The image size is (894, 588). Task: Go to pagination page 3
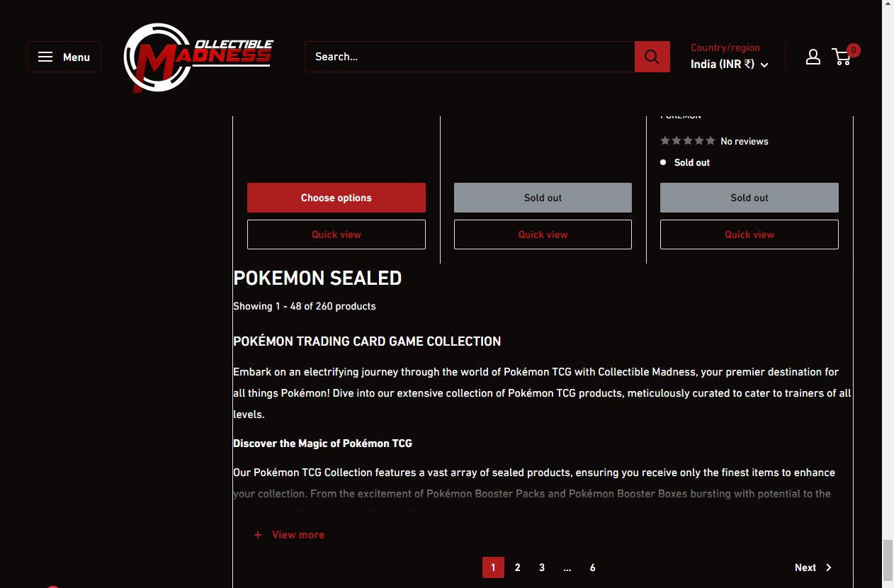pyautogui.click(x=542, y=567)
